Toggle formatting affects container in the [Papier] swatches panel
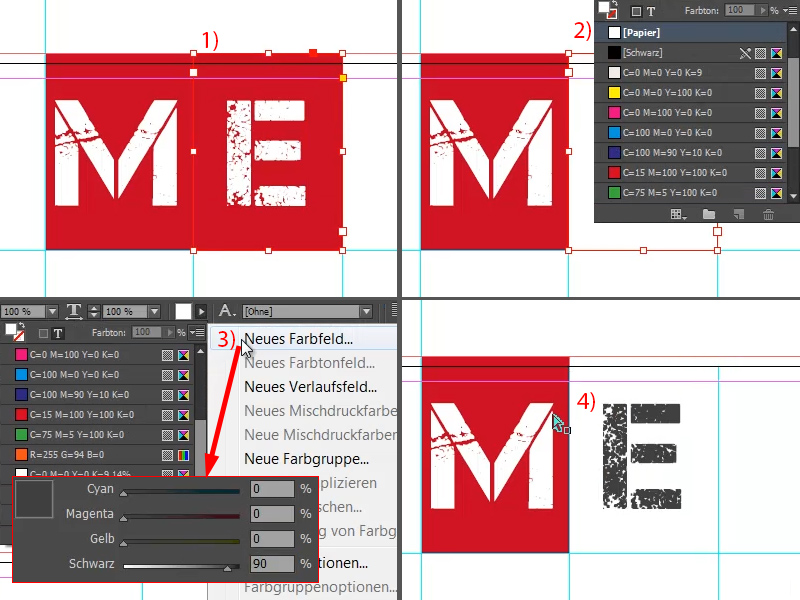This screenshot has width=800, height=600. coord(636,11)
